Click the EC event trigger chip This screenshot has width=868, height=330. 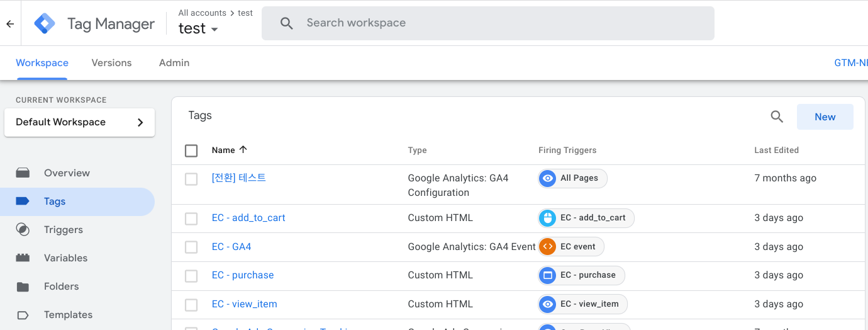tap(570, 247)
